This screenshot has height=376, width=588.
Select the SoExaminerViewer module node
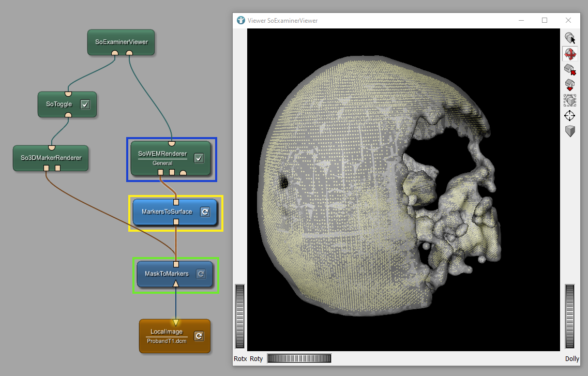122,42
